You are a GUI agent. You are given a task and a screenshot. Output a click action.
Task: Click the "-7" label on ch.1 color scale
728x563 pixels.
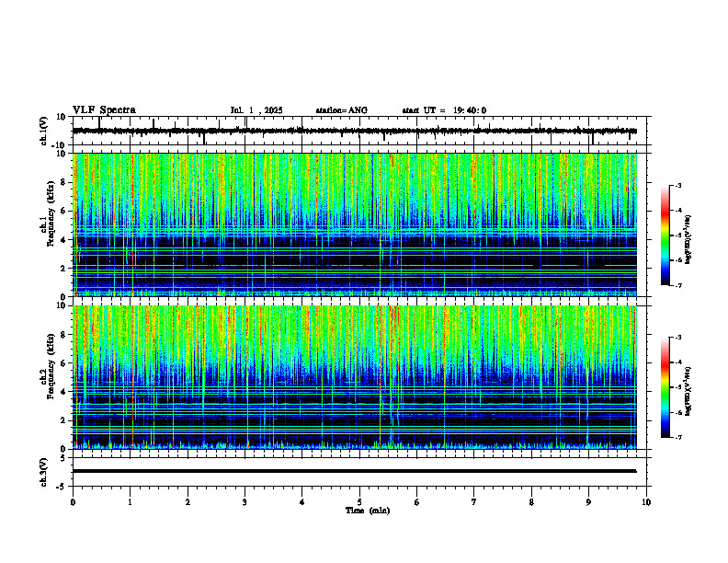tap(678, 285)
